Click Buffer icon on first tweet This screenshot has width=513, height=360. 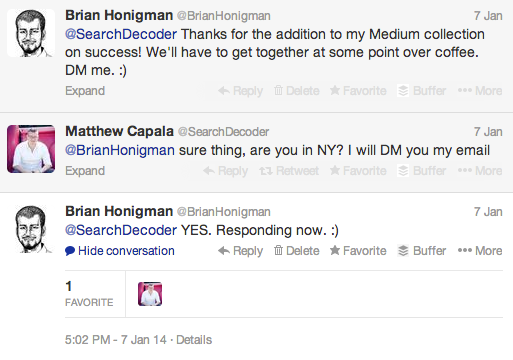403,91
